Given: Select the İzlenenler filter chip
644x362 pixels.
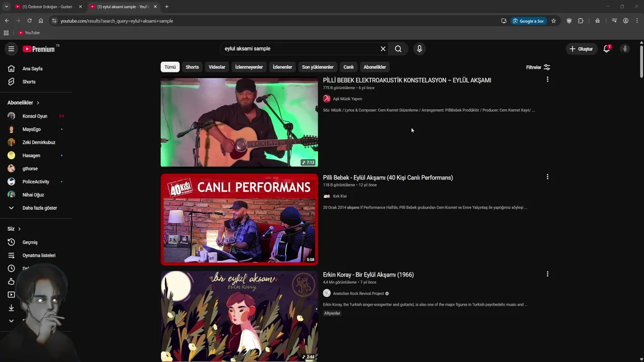Looking at the screenshot, I should point(282,67).
